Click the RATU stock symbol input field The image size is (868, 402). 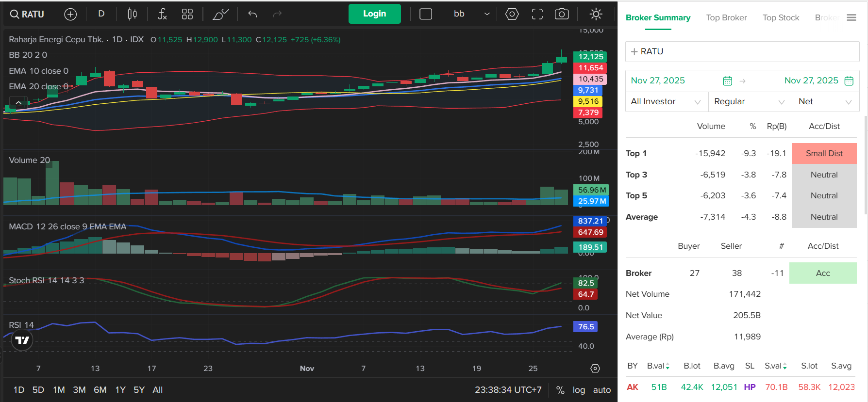click(x=742, y=51)
